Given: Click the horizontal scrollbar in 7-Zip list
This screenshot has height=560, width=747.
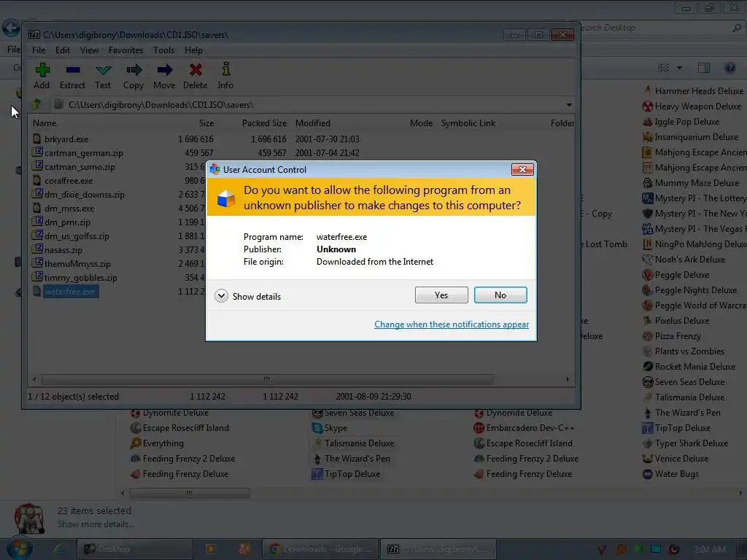Looking at the screenshot, I should (x=267, y=379).
